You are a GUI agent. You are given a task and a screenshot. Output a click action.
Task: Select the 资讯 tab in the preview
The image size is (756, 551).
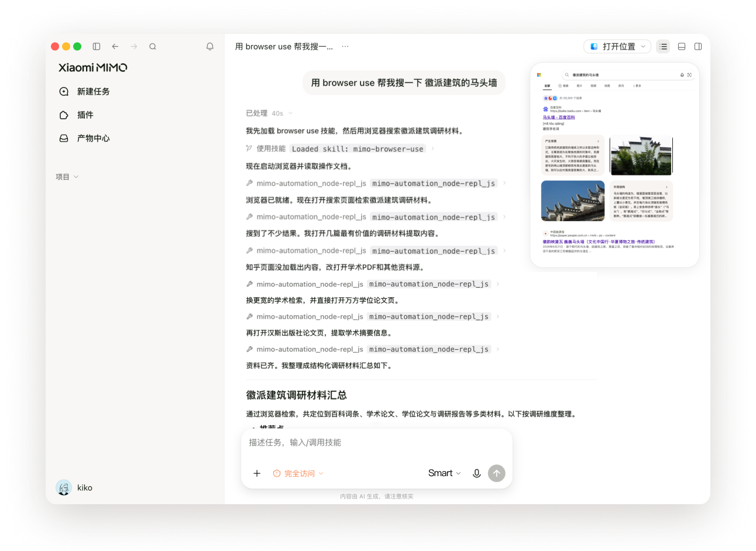pos(621,86)
